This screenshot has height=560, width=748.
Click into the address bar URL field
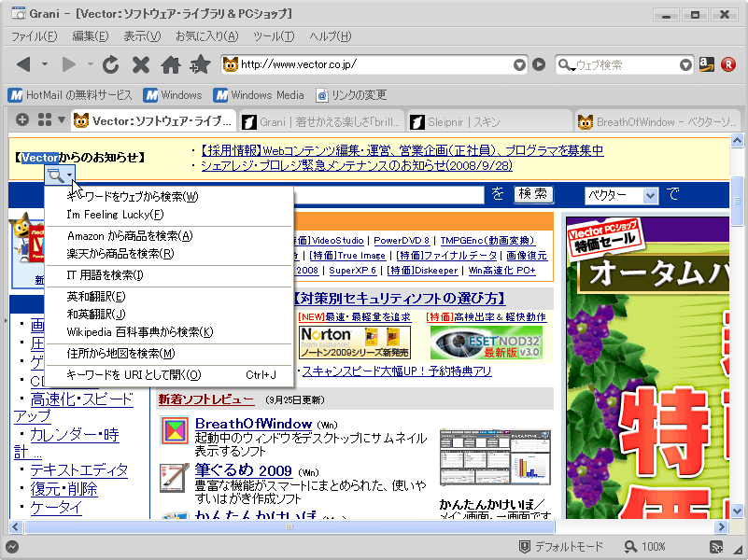click(x=375, y=64)
